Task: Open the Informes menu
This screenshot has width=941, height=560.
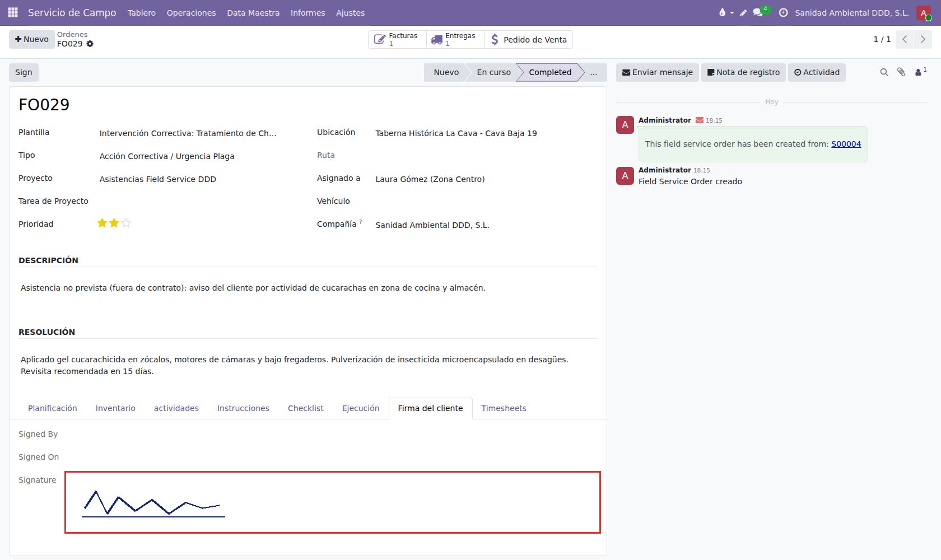Action: (x=308, y=12)
